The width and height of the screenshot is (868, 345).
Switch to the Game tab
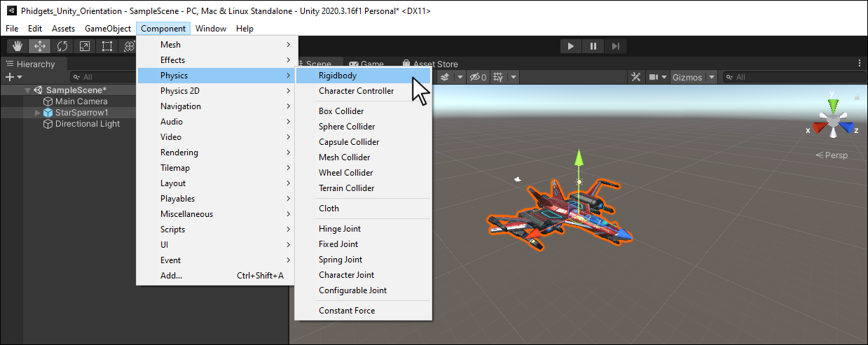pyautogui.click(x=366, y=64)
